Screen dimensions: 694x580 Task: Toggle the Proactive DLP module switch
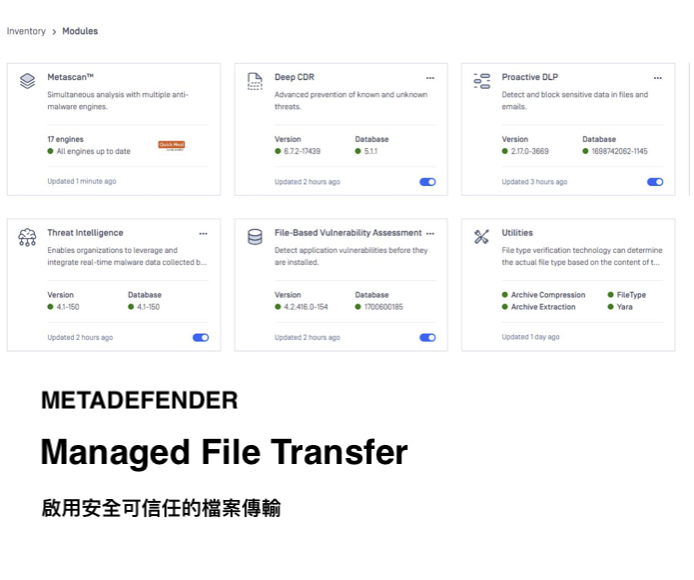point(655,182)
